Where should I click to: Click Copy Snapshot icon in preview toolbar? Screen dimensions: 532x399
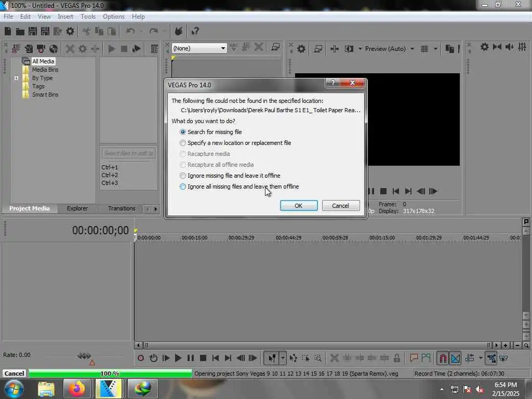click(449, 49)
